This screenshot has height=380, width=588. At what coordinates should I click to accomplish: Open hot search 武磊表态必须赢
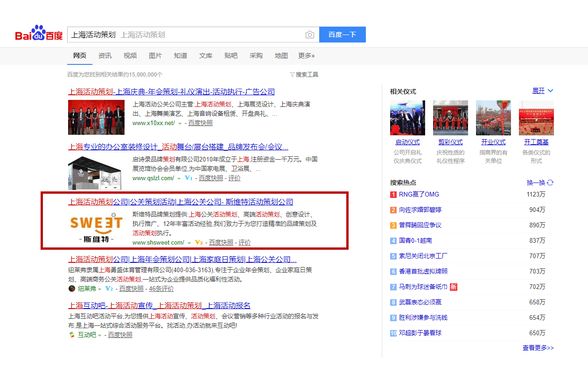pos(420,303)
